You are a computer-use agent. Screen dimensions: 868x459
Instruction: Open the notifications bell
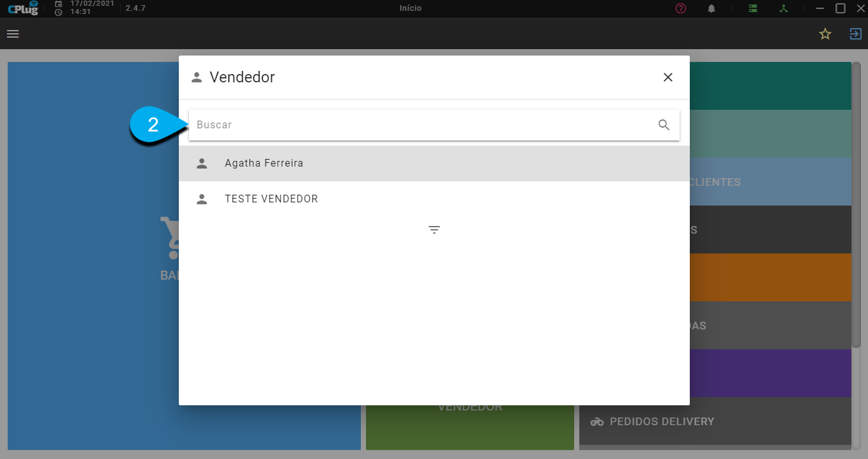click(712, 8)
